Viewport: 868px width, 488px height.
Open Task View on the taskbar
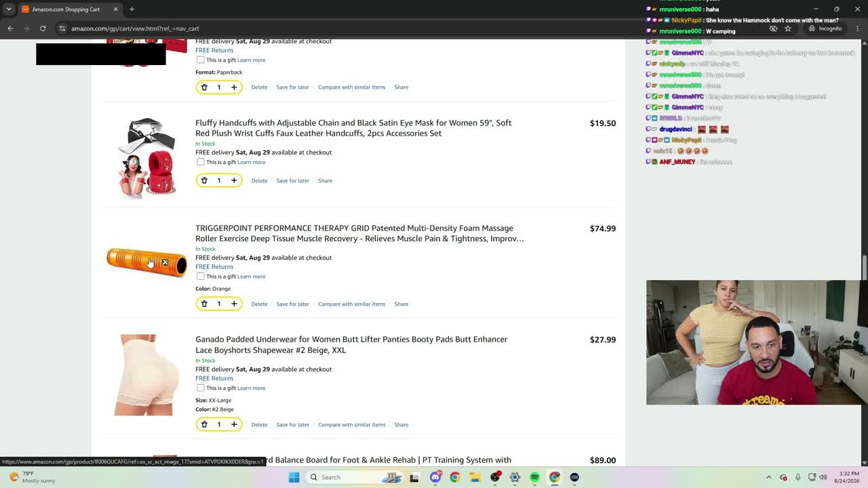[414, 477]
